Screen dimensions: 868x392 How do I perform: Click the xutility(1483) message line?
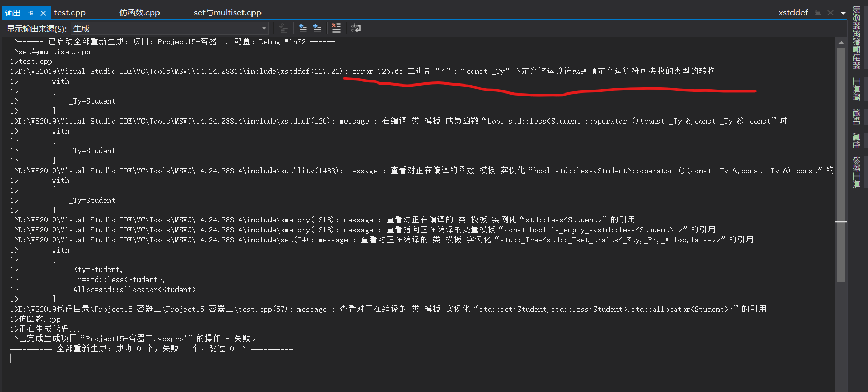coord(422,171)
